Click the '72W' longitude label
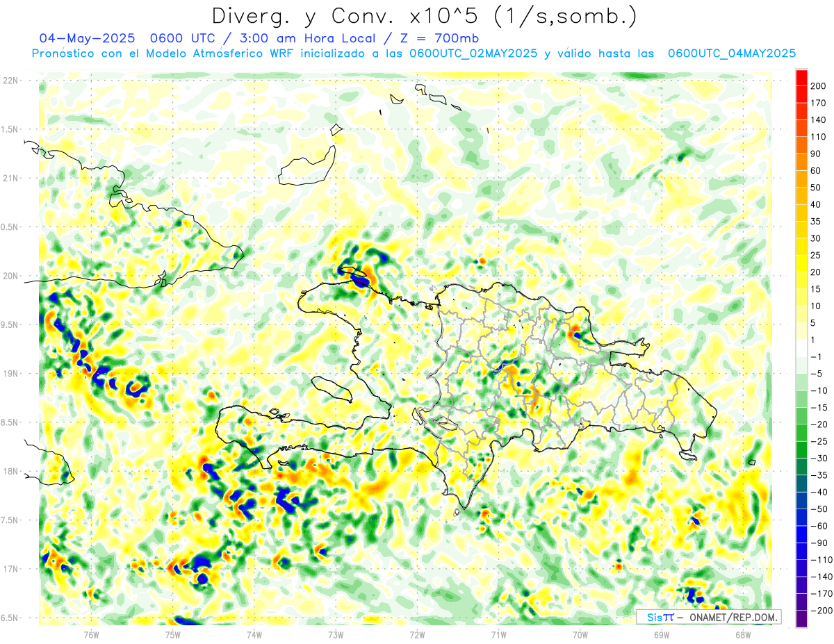The height and width of the screenshot is (644, 834). click(x=417, y=634)
